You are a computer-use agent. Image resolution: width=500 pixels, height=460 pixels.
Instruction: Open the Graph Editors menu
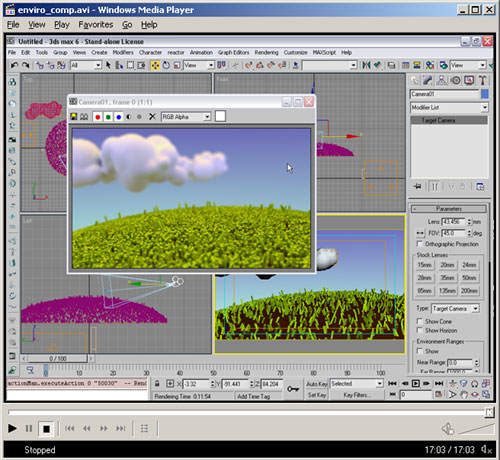(234, 52)
